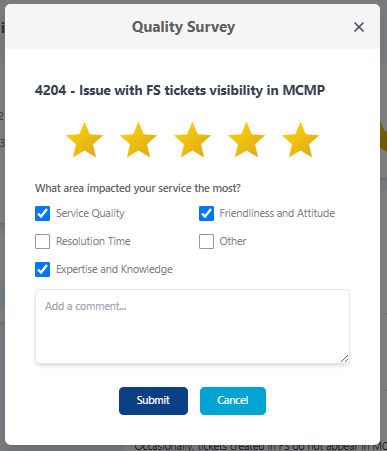Cancel the survey with Cancel button

tap(233, 401)
